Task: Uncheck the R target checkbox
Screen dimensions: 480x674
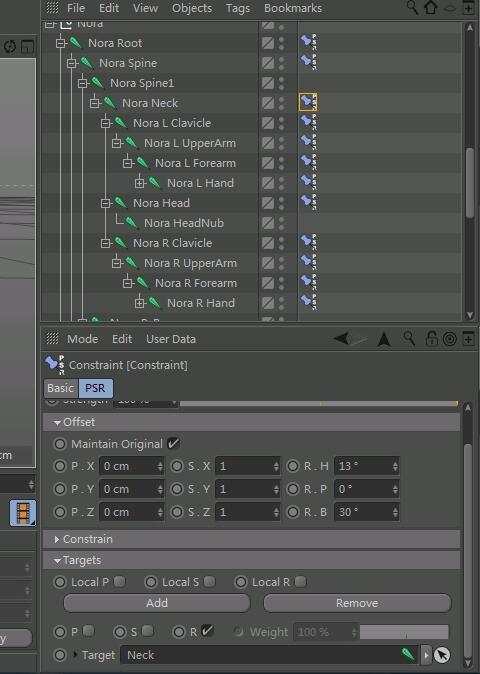Action: coord(207,631)
